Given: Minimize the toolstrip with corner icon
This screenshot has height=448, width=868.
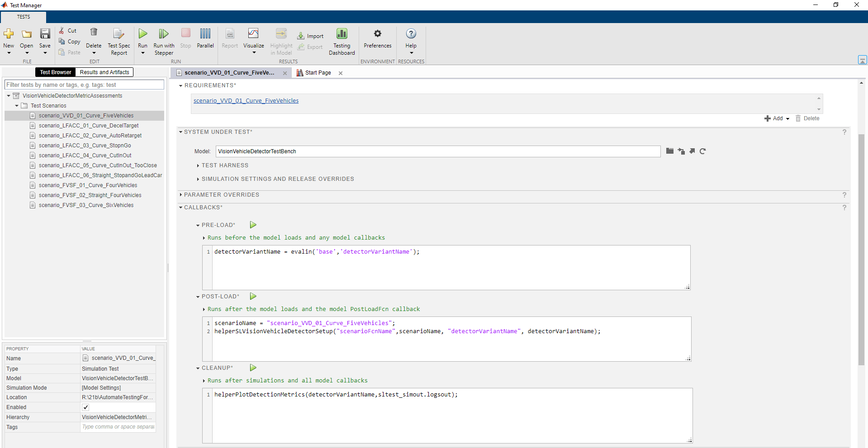Looking at the screenshot, I should (x=863, y=60).
